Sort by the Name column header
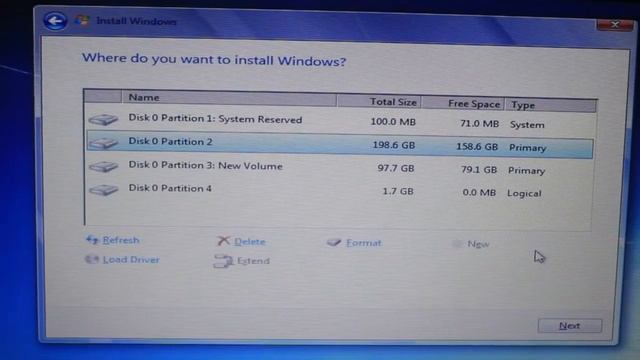The image size is (640, 360). pyautogui.click(x=229, y=98)
